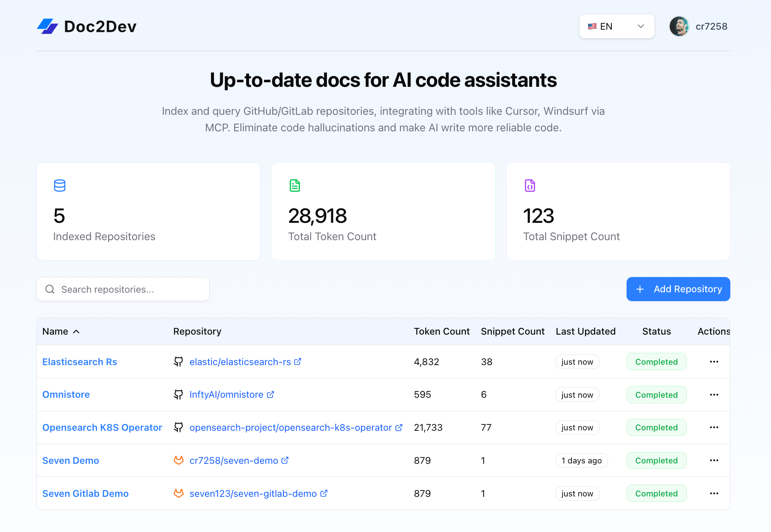Click the Doc2Dev logo icon
The width and height of the screenshot is (771, 532).
(47, 26)
